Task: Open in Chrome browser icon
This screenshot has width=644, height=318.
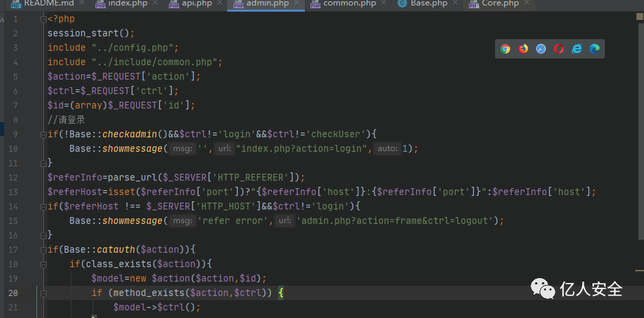Action: pos(505,49)
